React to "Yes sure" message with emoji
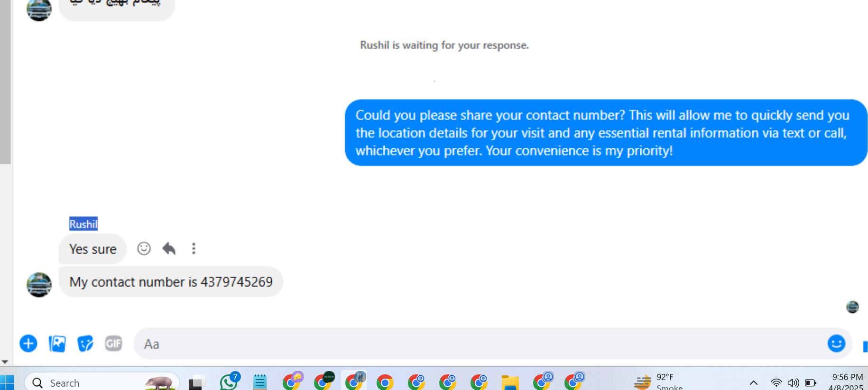868x390 pixels. pos(144,248)
